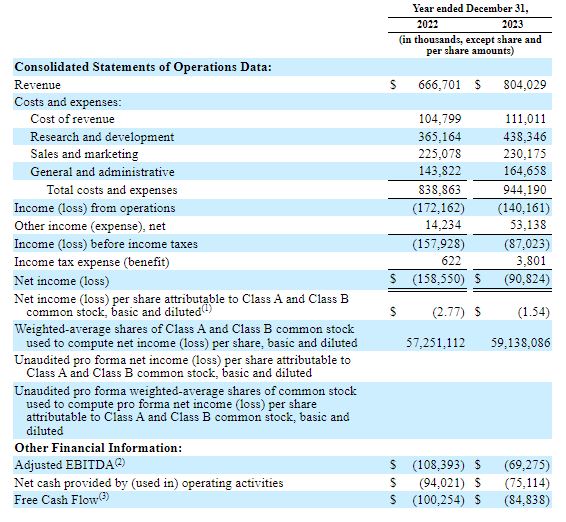
Task: Click 'Year ended December 31,' header
Action: point(470,9)
